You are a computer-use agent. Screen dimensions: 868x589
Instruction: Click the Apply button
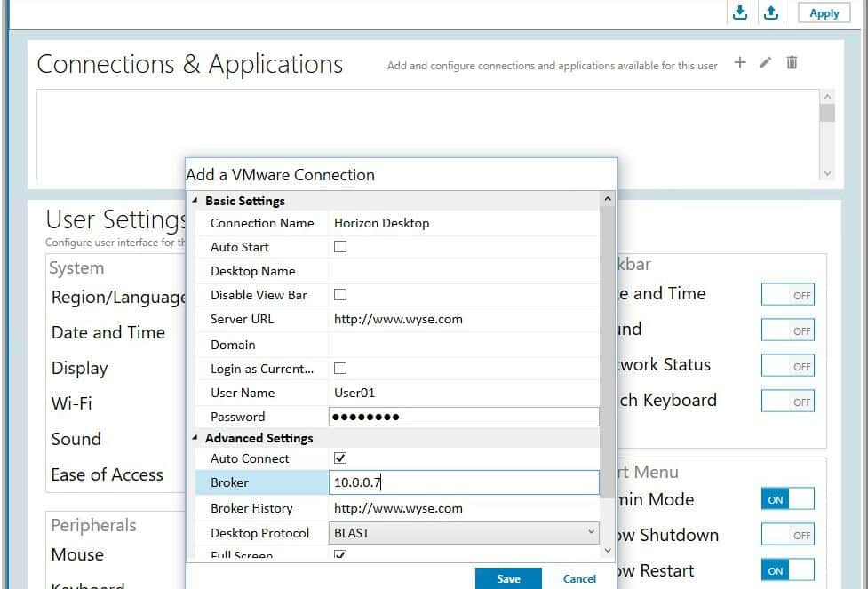[x=824, y=12]
